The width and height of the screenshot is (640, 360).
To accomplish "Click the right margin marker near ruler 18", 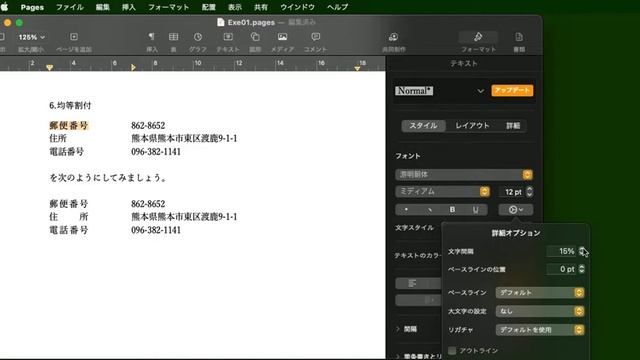I will (357, 68).
